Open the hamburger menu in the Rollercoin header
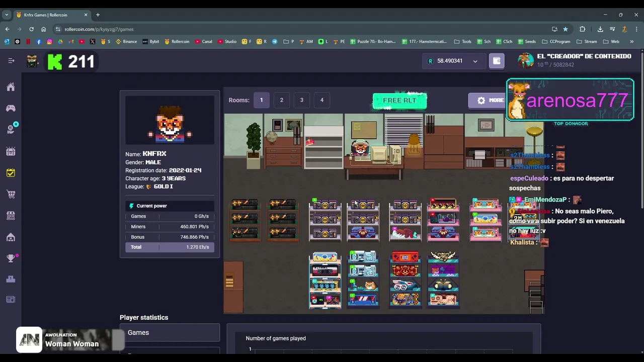The image size is (644, 362). click(x=11, y=61)
